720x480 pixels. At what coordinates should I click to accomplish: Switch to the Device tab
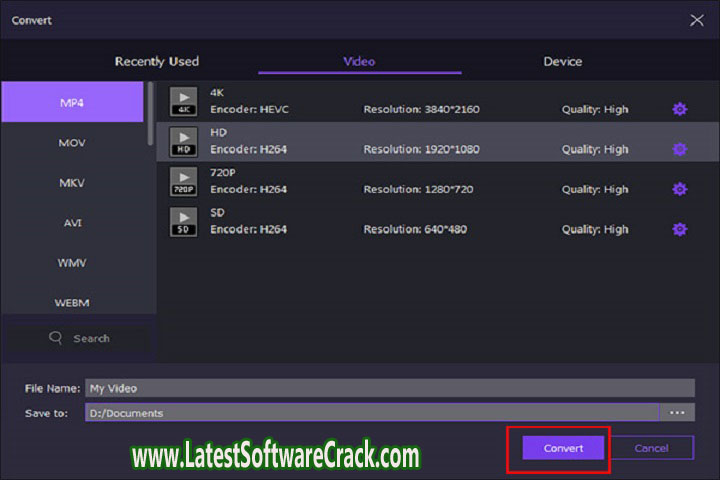tap(562, 61)
